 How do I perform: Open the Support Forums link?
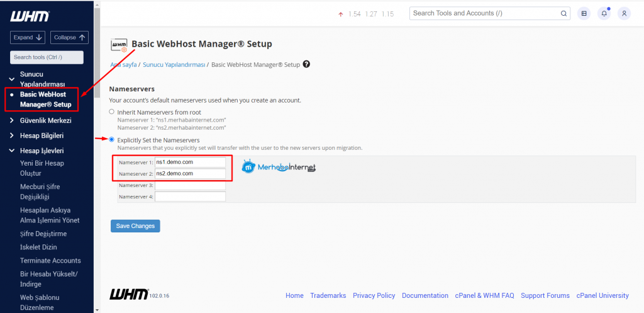pyautogui.click(x=545, y=295)
